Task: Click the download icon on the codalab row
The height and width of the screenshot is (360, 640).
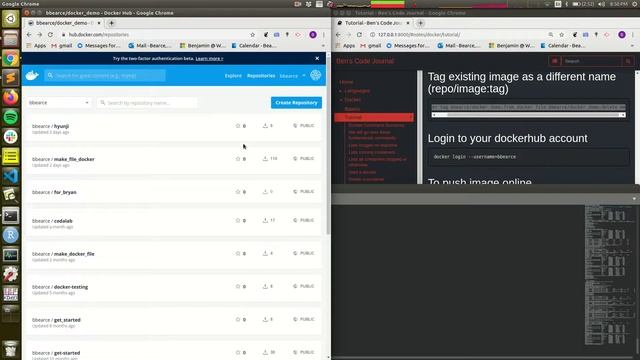Action: [265, 220]
